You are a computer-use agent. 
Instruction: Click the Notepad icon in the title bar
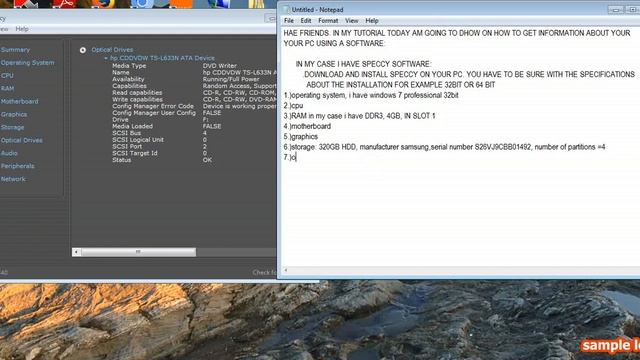[286, 9]
